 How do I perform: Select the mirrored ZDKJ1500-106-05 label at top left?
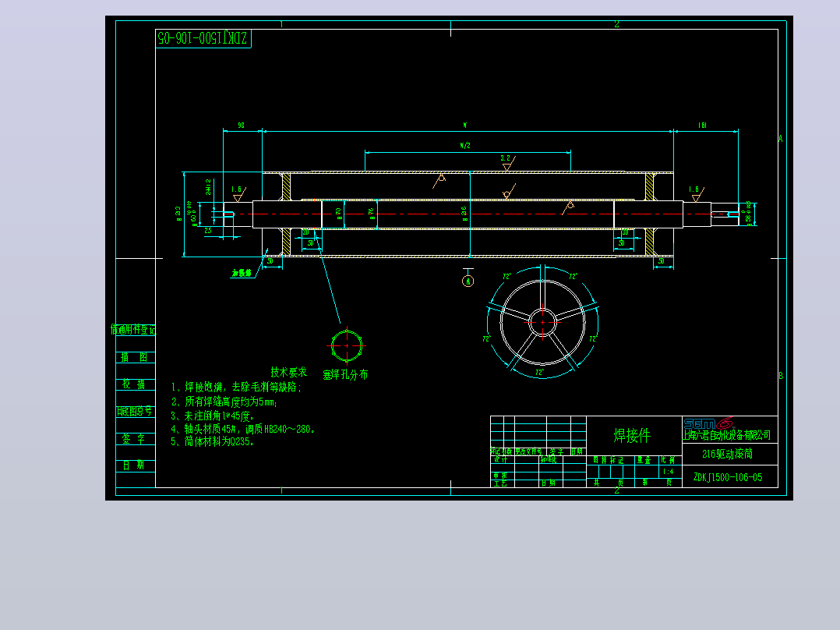click(203, 38)
